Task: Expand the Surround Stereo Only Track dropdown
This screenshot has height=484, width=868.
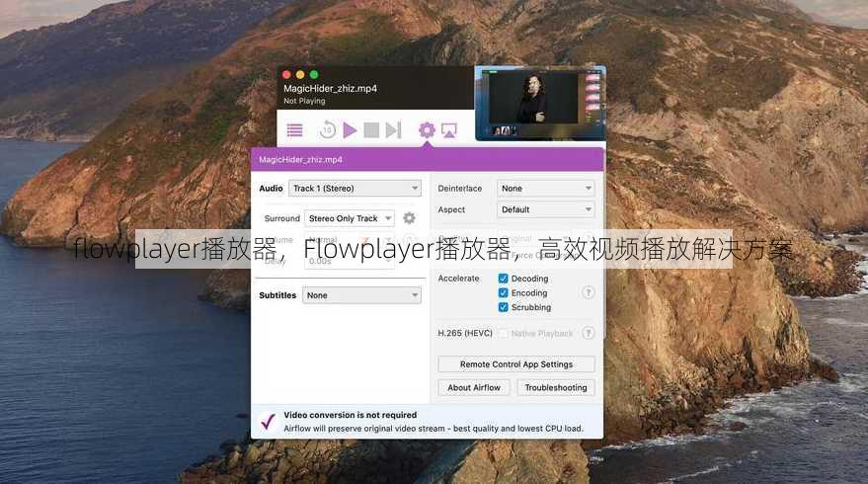Action: (350, 218)
